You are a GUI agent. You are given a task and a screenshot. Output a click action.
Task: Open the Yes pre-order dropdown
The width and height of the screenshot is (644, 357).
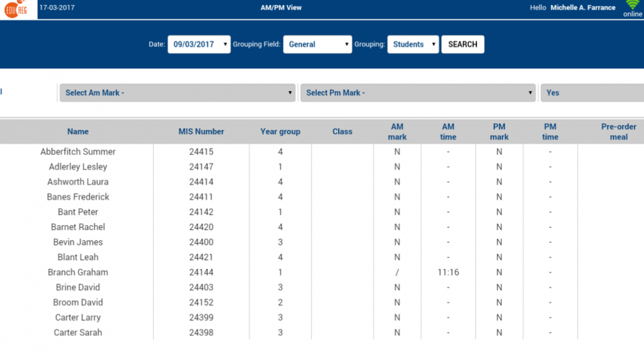(x=592, y=93)
